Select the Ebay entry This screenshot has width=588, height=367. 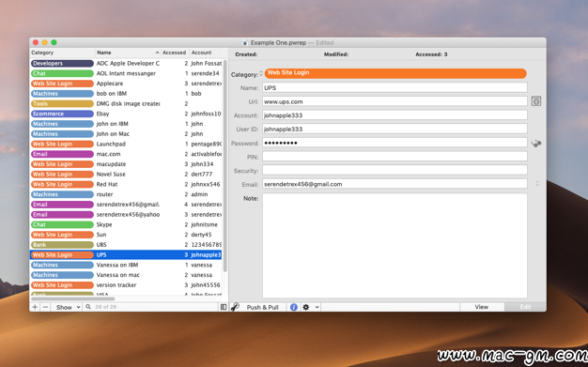(126, 114)
